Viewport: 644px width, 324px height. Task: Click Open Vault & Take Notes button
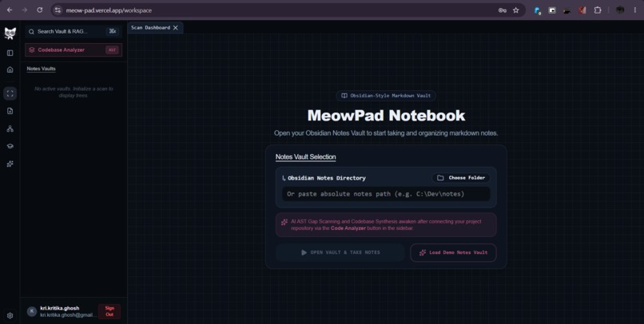tap(340, 253)
